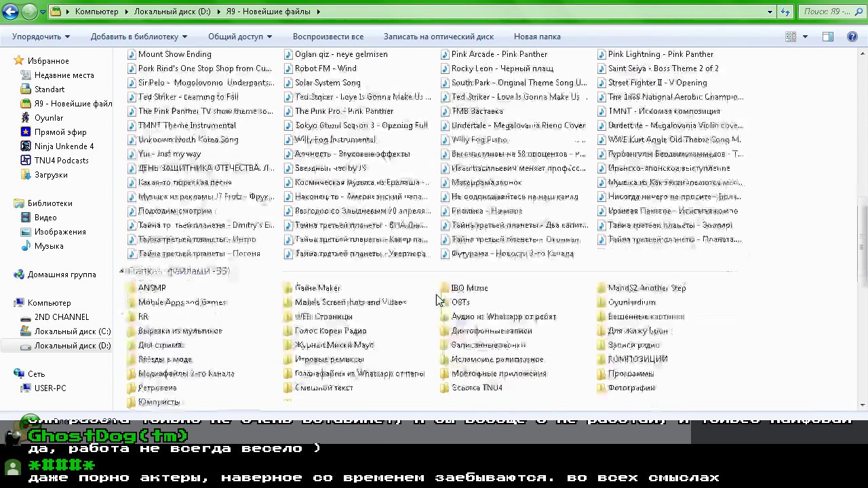
Task: Select the IBO Mirac folder icon
Action: 446,288
